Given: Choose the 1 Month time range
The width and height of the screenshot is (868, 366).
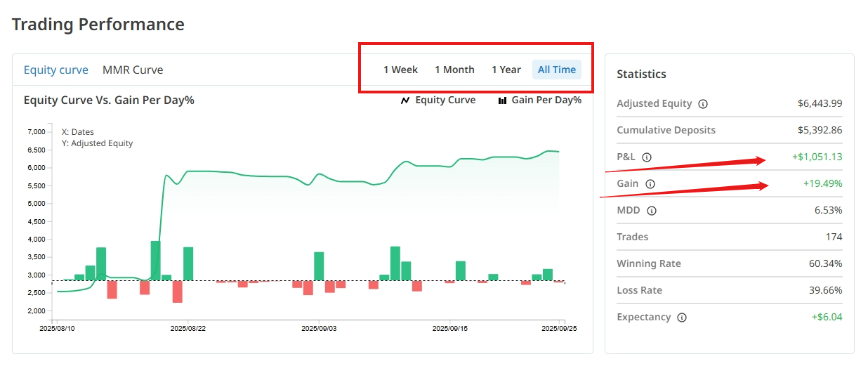Looking at the screenshot, I should [x=454, y=70].
